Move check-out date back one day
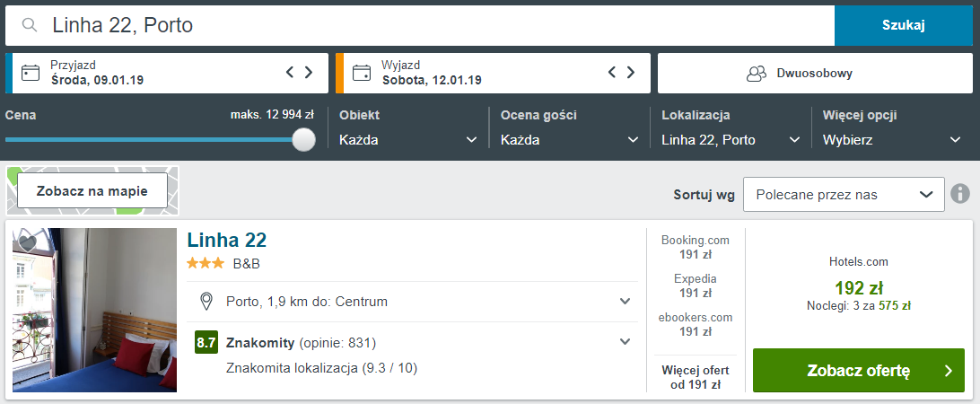The image size is (980, 404). (x=612, y=72)
